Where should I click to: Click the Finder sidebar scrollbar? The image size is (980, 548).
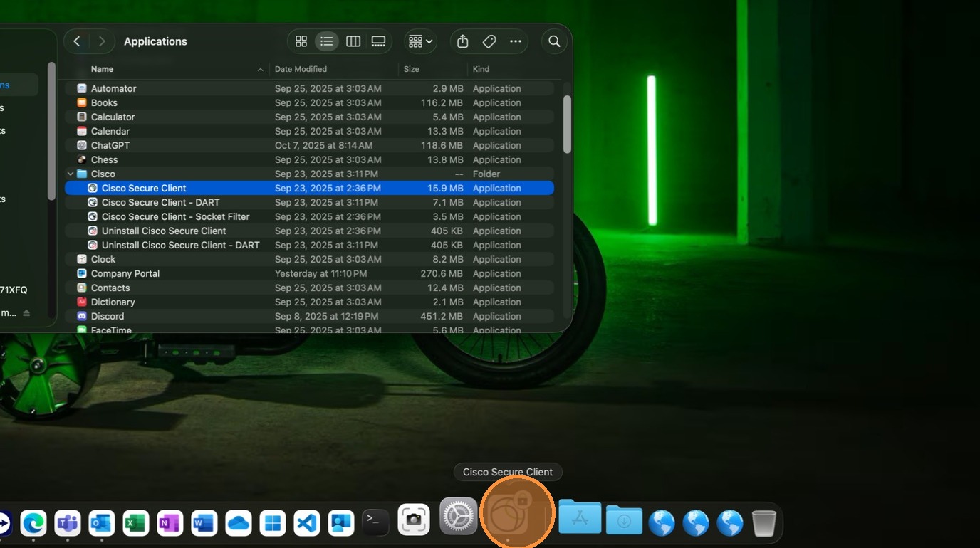pyautogui.click(x=51, y=131)
